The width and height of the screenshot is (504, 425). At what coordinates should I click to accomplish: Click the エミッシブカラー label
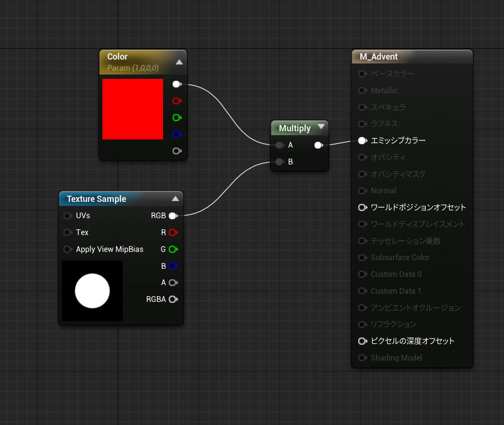click(x=398, y=140)
